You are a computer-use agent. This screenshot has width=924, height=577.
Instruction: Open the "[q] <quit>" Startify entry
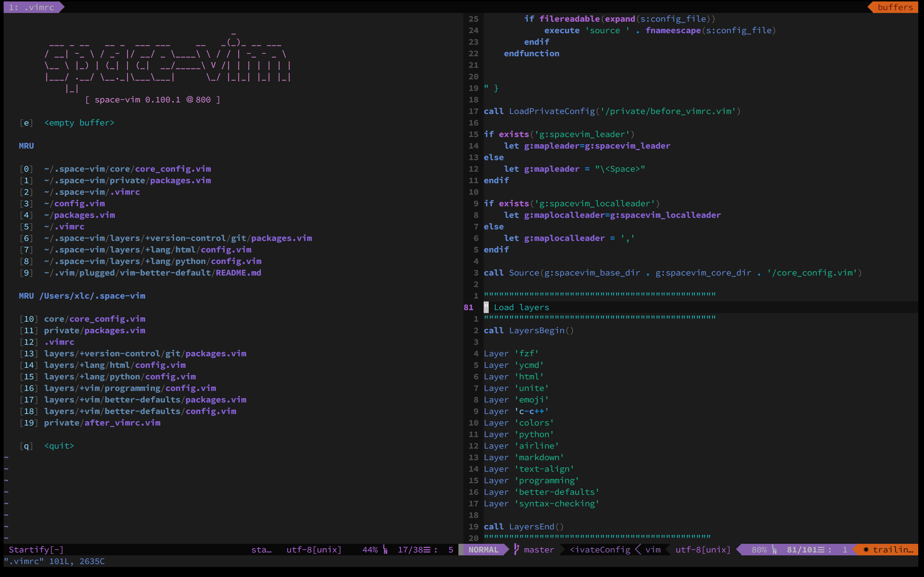(x=58, y=445)
